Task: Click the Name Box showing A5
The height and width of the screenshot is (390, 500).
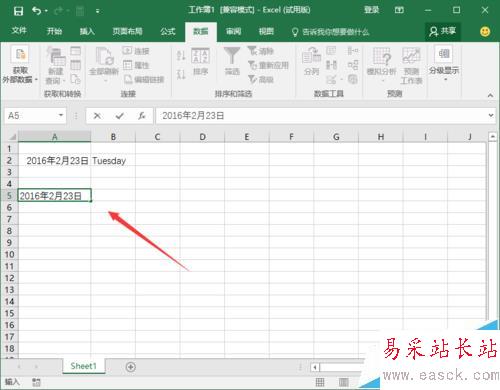Action: coord(30,116)
